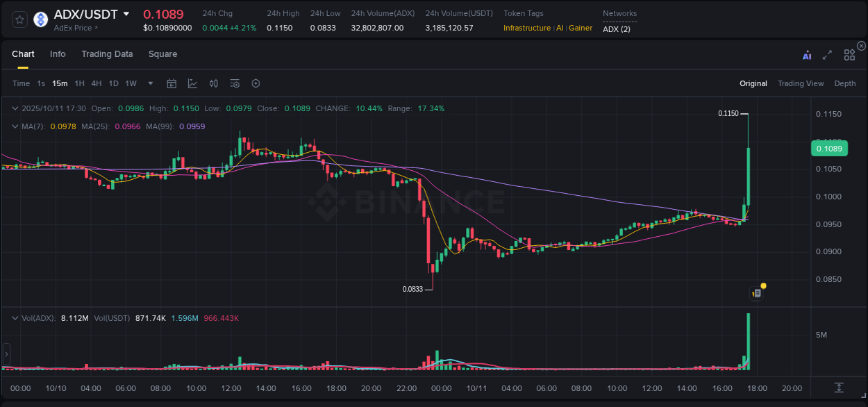Open the Gainer token tag link
Screen dimensions: 868x407
pyautogui.click(x=581, y=28)
